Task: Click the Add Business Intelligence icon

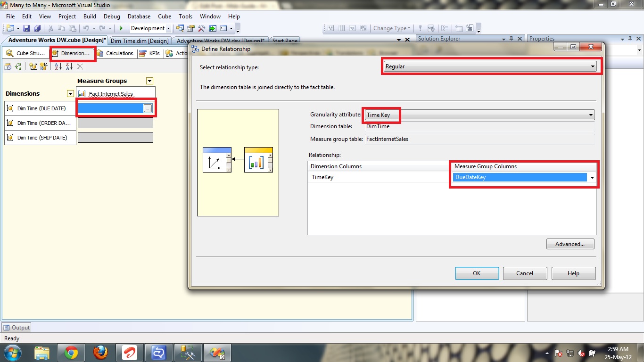Action: point(43,66)
